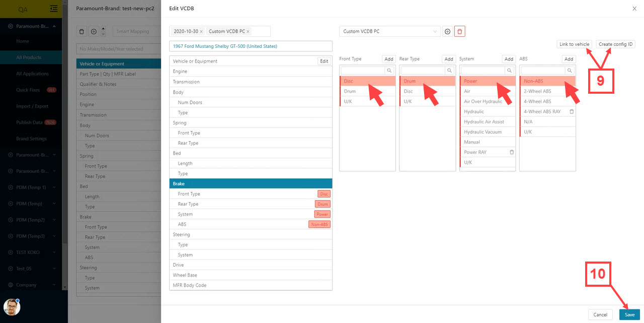Select N/A in ABS list

[x=547, y=121]
